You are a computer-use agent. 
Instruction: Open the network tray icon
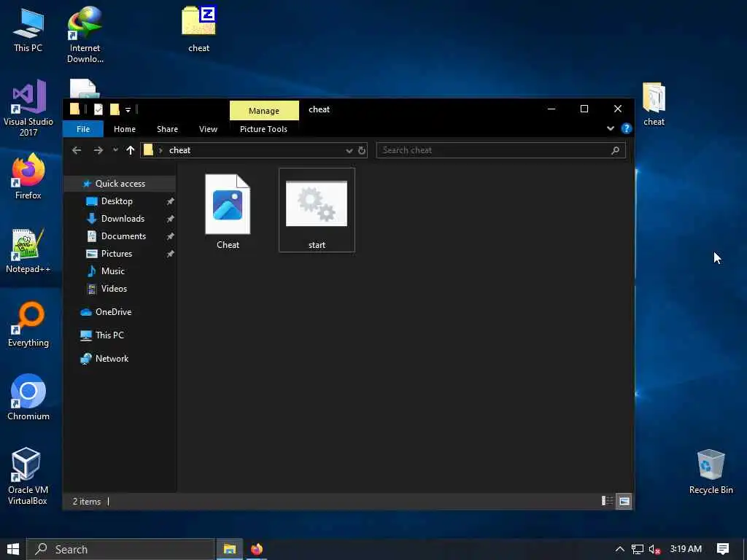(637, 549)
